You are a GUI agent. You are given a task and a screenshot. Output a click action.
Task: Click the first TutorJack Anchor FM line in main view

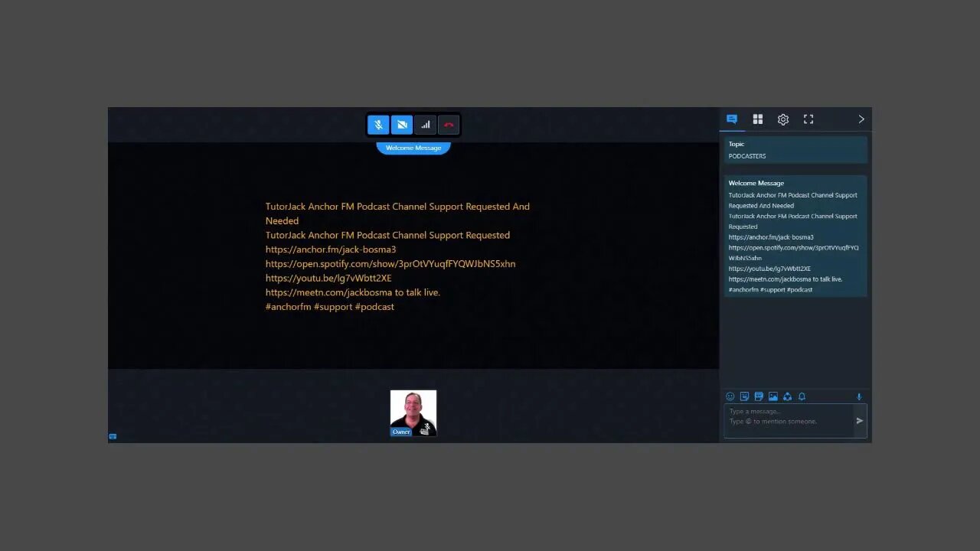coord(397,214)
